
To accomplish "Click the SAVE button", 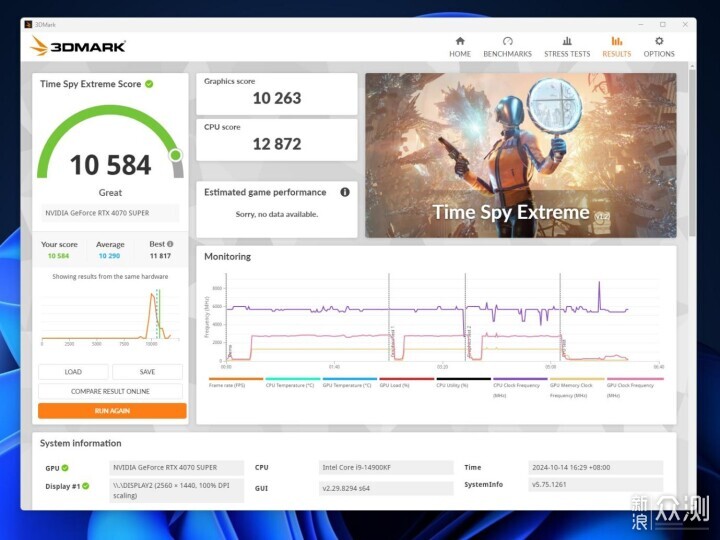I will coord(147,371).
